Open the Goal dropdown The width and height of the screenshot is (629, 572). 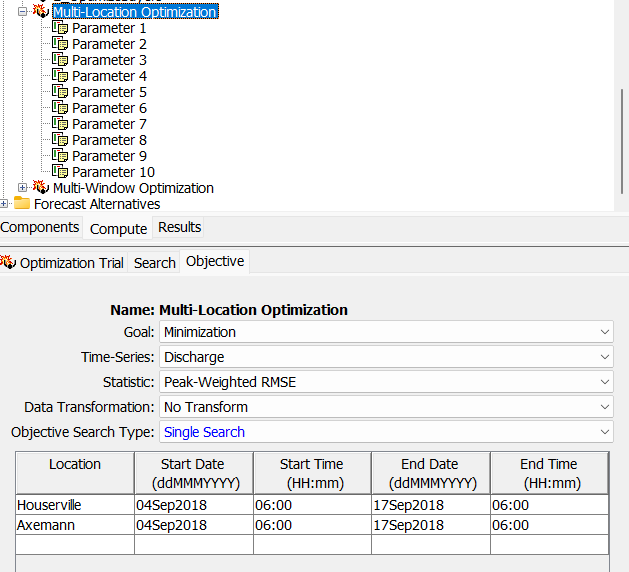click(x=386, y=332)
